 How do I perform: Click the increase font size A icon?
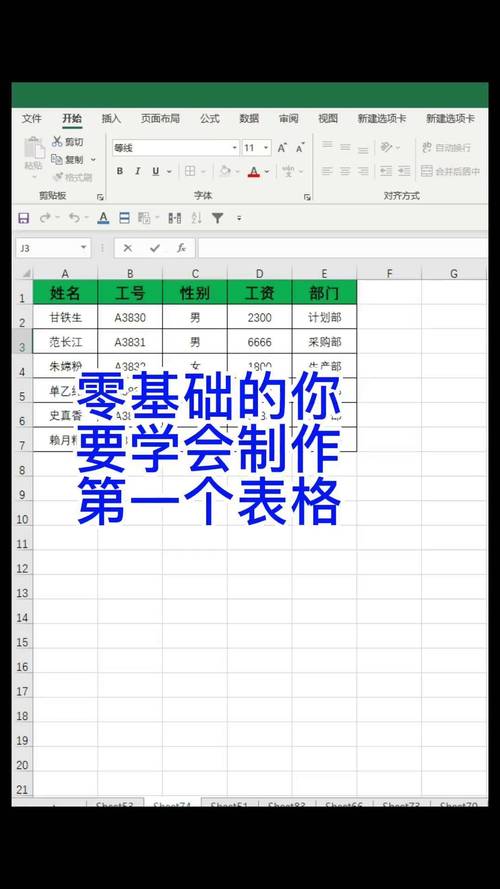pyautogui.click(x=282, y=148)
